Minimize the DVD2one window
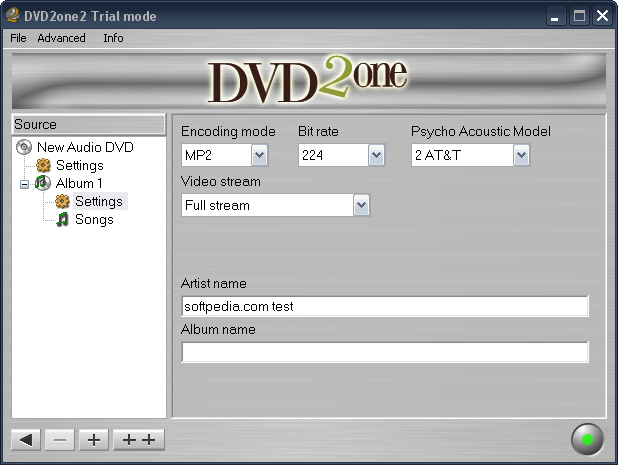Viewport: 618px width, 465px height. 555,16
